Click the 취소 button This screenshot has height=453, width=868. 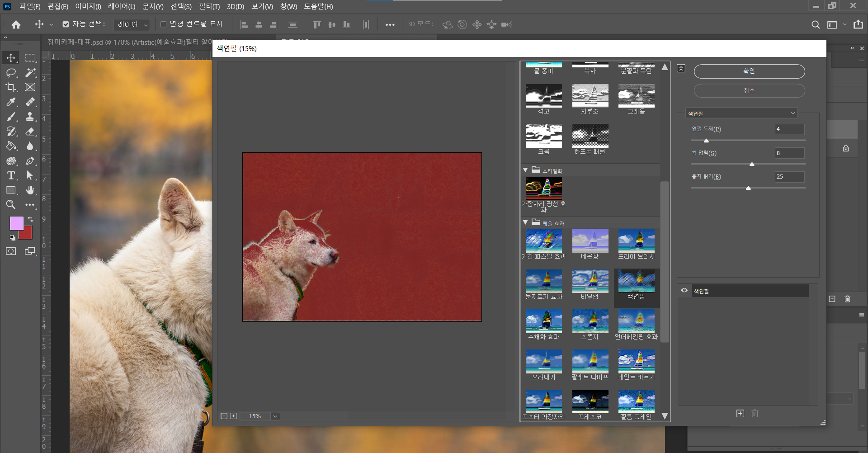pyautogui.click(x=749, y=90)
